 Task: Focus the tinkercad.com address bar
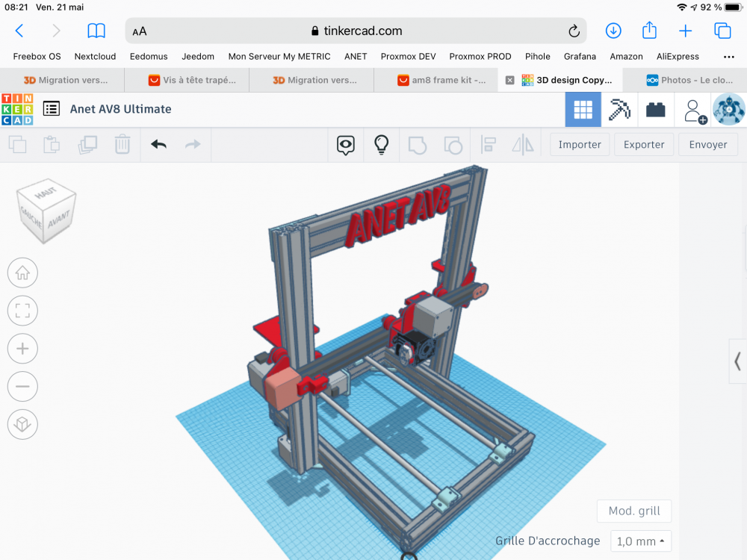click(356, 31)
